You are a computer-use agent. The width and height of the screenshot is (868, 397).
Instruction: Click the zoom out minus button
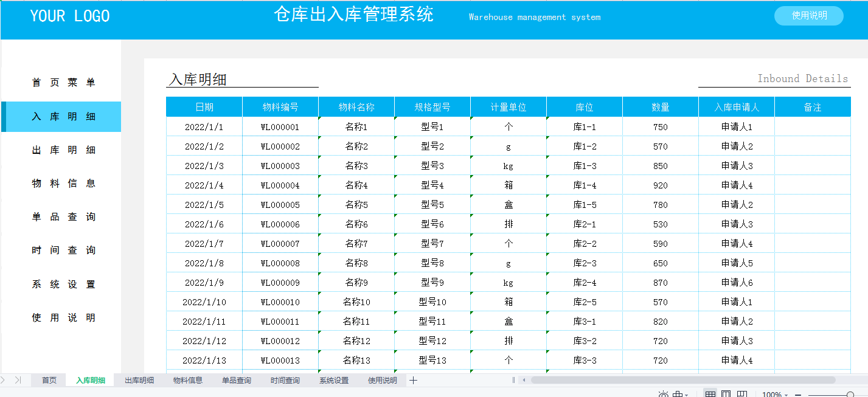(798, 395)
